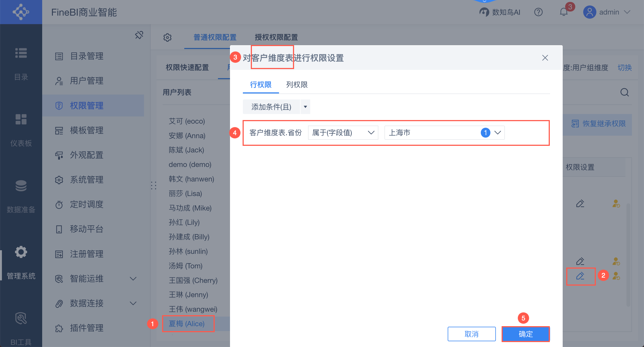Click the 取消 cancel button
This screenshot has width=644, height=347.
(x=472, y=334)
